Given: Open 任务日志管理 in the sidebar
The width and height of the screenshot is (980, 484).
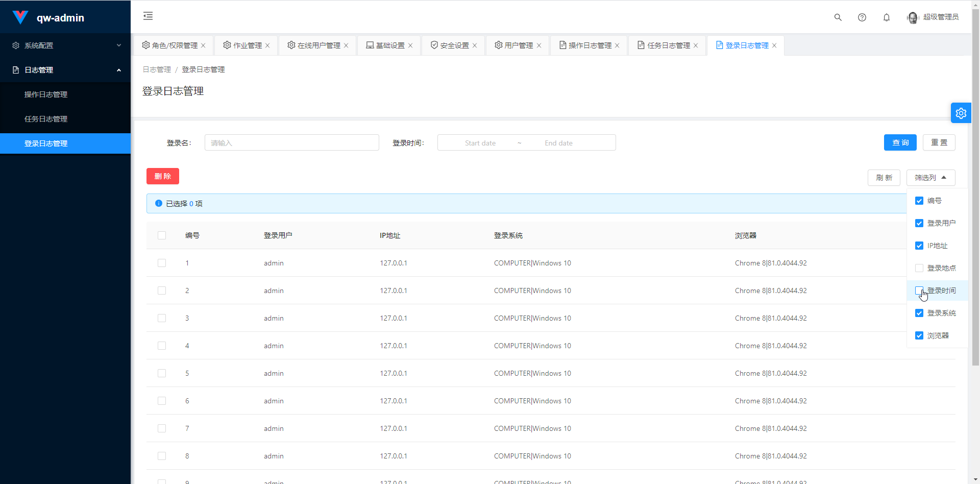Looking at the screenshot, I should (x=65, y=119).
